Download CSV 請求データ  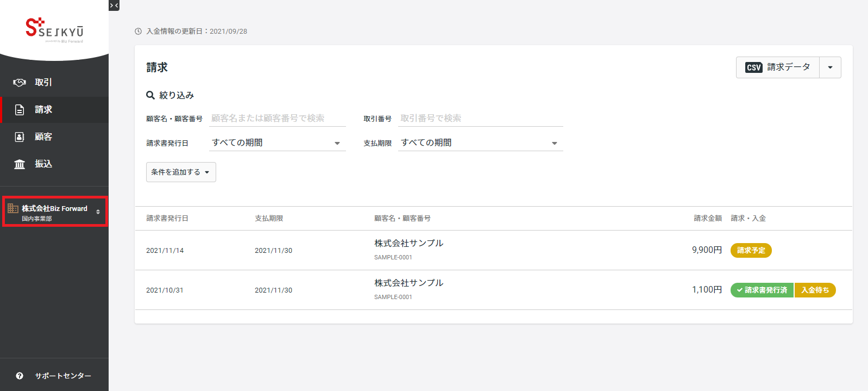point(778,67)
